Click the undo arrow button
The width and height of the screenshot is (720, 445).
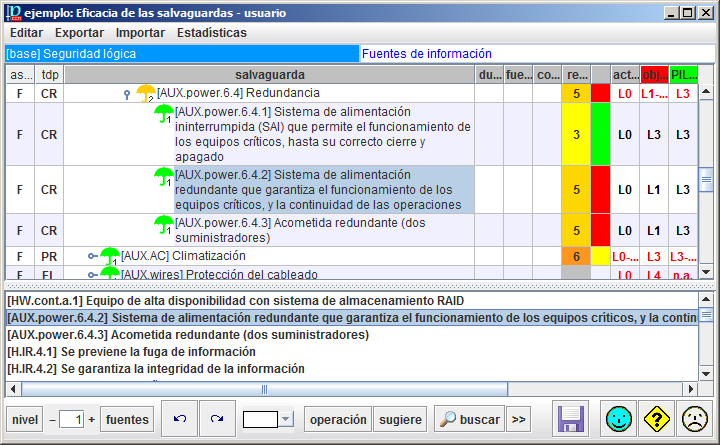(x=180, y=419)
